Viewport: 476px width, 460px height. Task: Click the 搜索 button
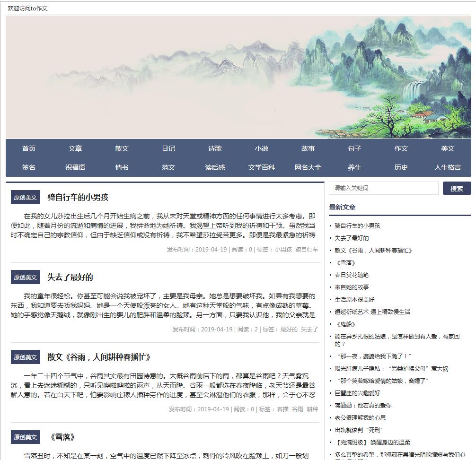coord(457,188)
